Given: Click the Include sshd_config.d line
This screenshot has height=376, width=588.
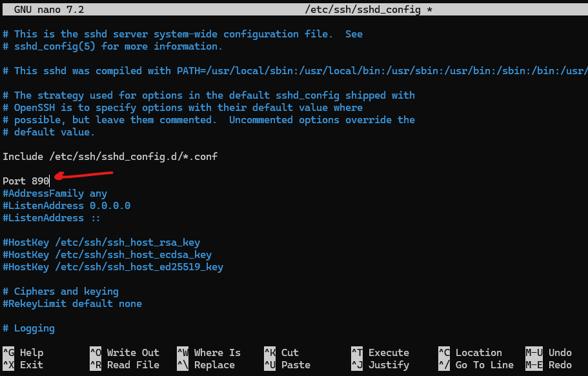Looking at the screenshot, I should click(110, 157).
